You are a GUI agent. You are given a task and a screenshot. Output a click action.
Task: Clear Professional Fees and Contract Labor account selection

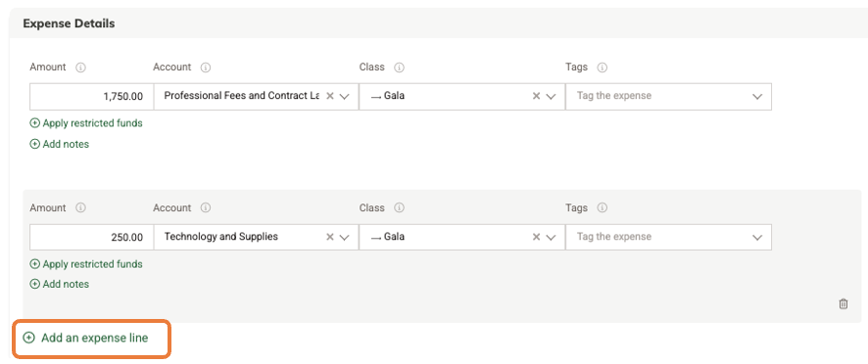click(x=330, y=96)
